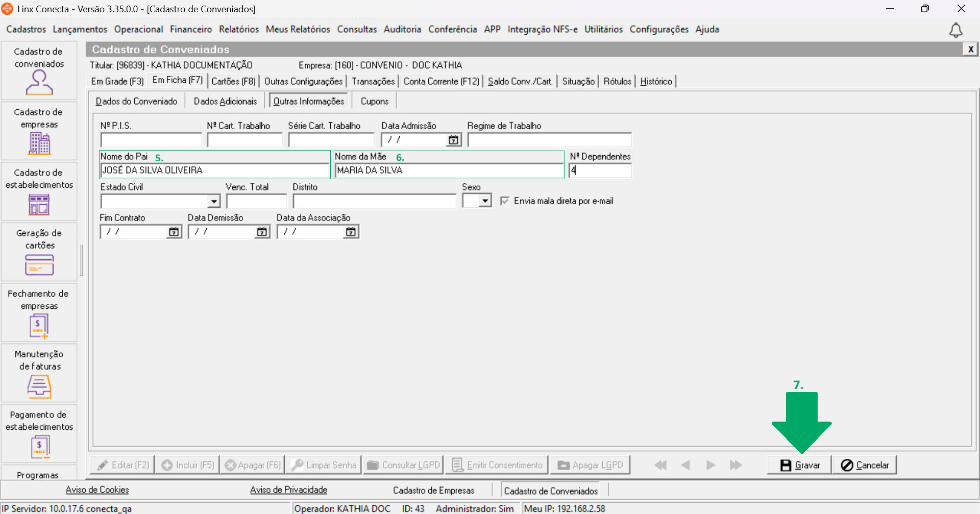
Task: Click the Gravar save button
Action: 799,465
